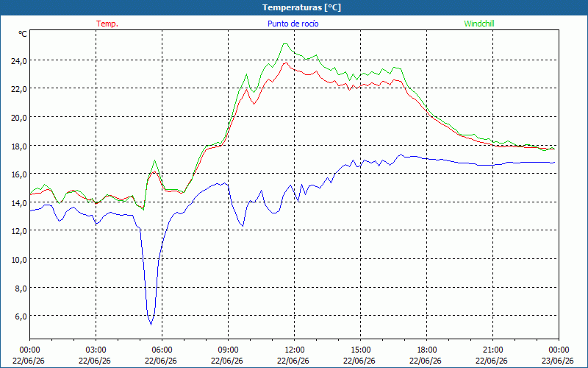This screenshot has height=368, width=588.
Task: Click the 22,0 value on the y-axis
Action: (18, 89)
